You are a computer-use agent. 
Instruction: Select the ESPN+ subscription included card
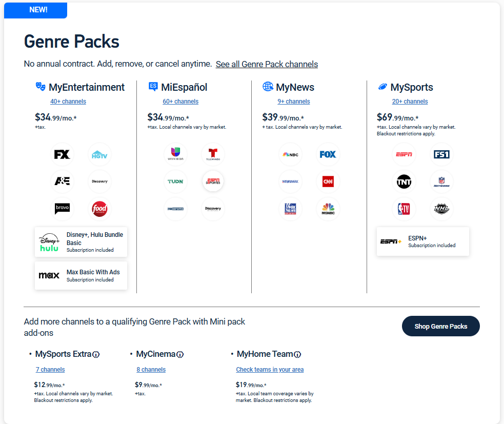(422, 241)
